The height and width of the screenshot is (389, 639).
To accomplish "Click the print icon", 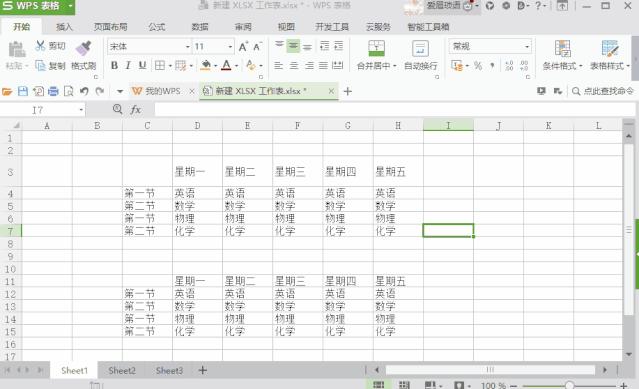I will 53,91.
